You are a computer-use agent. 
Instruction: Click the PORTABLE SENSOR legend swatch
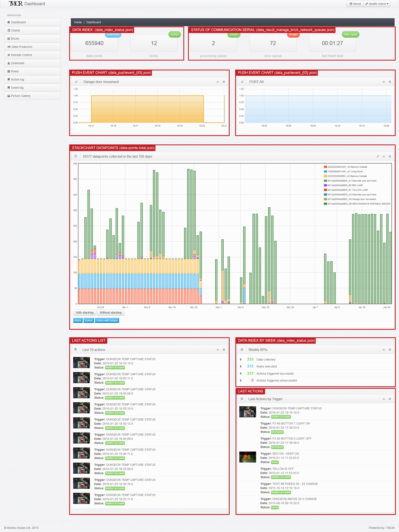325,204
